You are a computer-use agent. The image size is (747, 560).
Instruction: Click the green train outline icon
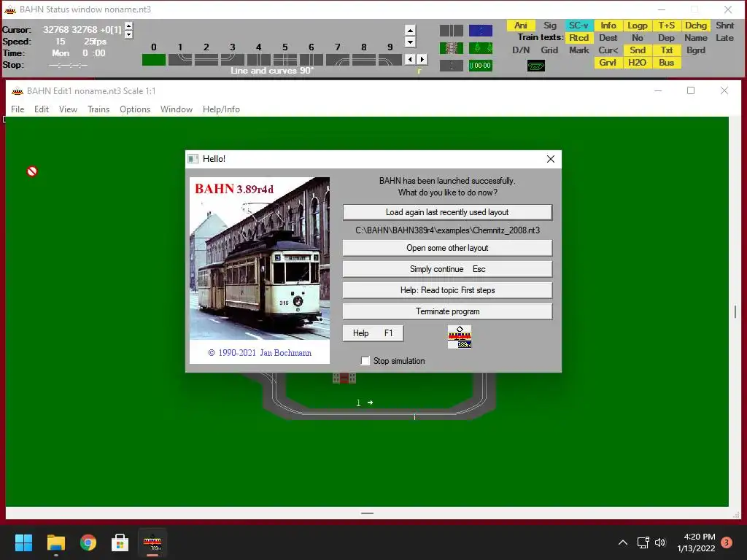click(536, 66)
